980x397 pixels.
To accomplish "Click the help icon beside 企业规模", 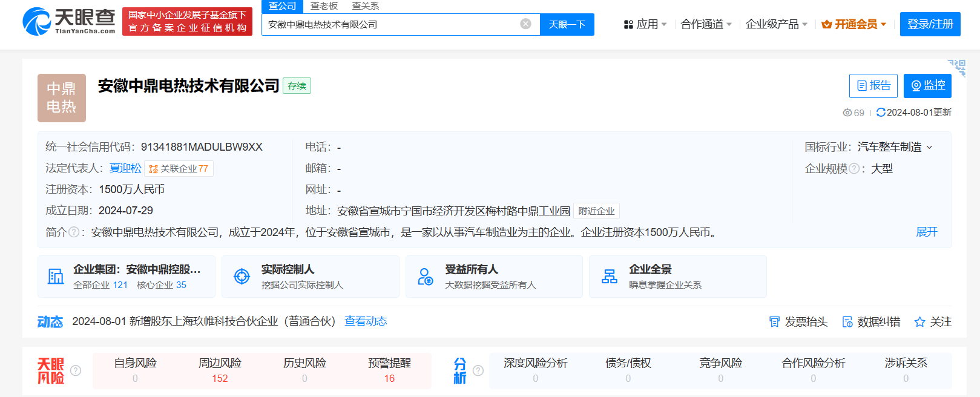I will click(854, 169).
